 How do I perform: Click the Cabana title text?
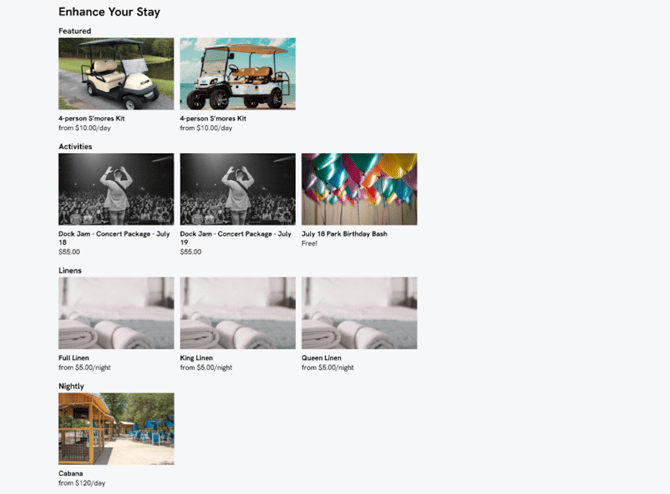tap(71, 473)
